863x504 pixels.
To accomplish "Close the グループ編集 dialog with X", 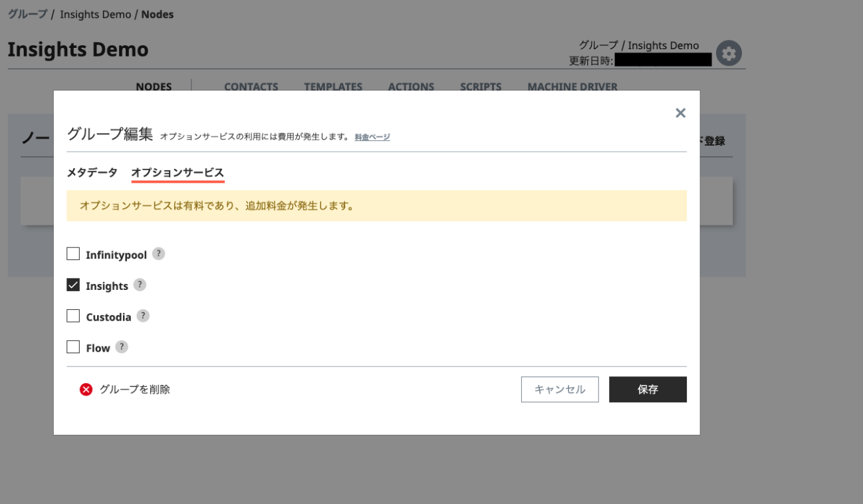I will click(x=680, y=113).
